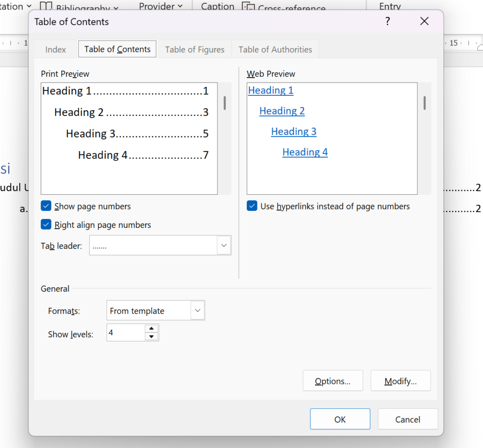The height and width of the screenshot is (448, 483).
Task: Open the Help question mark icon
Action: click(388, 21)
